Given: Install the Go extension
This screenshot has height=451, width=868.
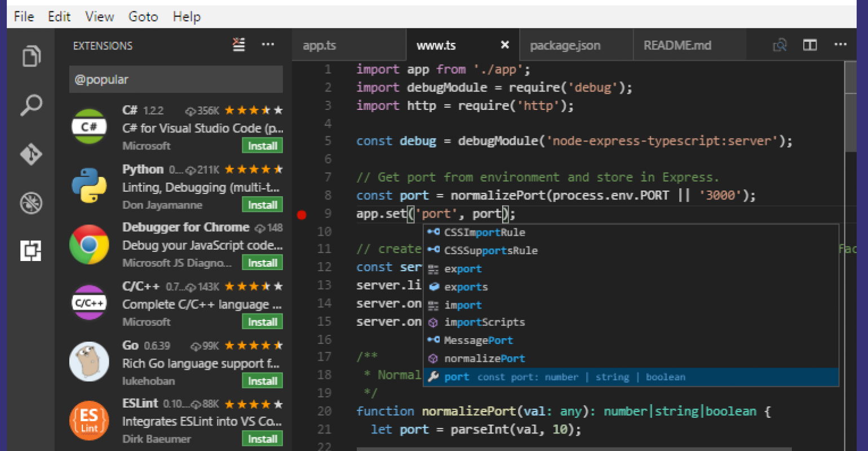Looking at the screenshot, I should 263,381.
